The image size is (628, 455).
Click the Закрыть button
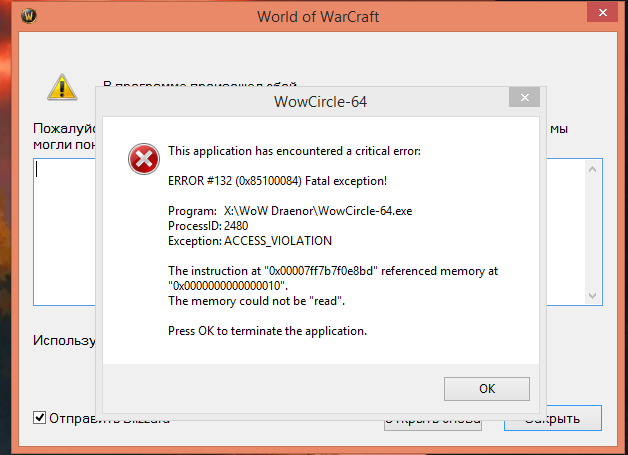[552, 417]
